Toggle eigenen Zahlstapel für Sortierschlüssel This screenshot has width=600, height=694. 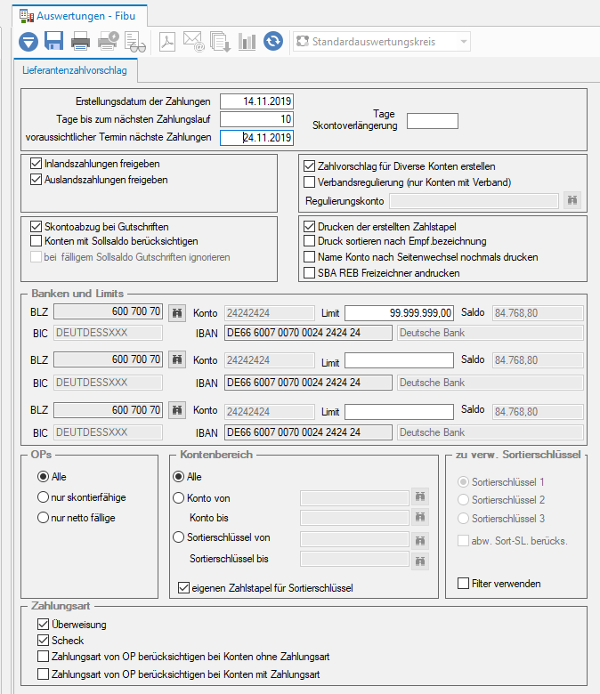coord(184,588)
